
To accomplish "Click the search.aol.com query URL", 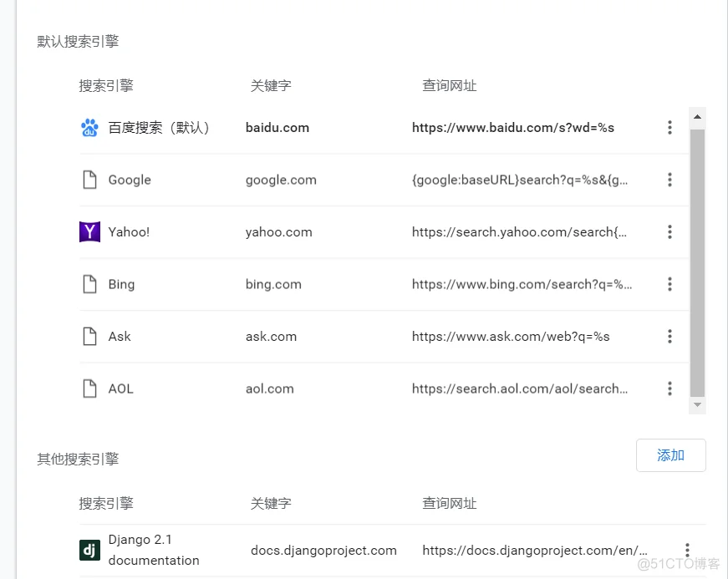I will pos(520,389).
